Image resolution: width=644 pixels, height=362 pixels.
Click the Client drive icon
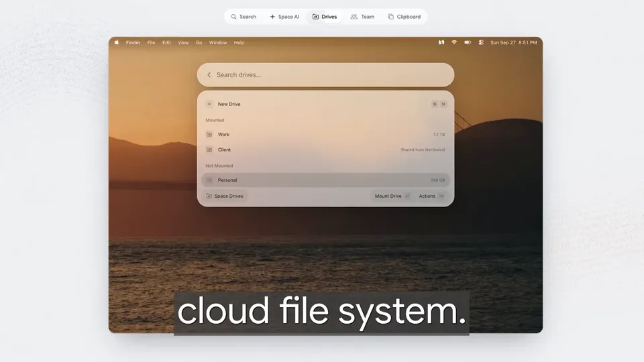click(209, 149)
